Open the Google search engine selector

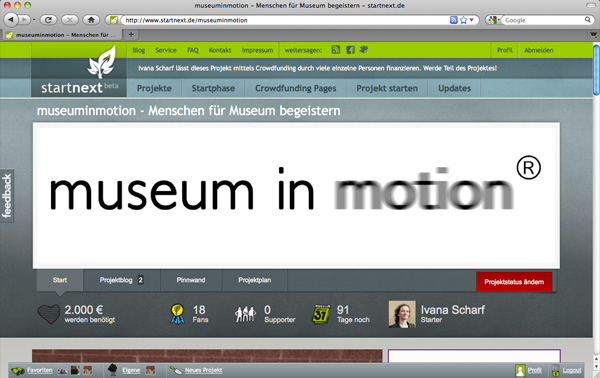point(494,20)
